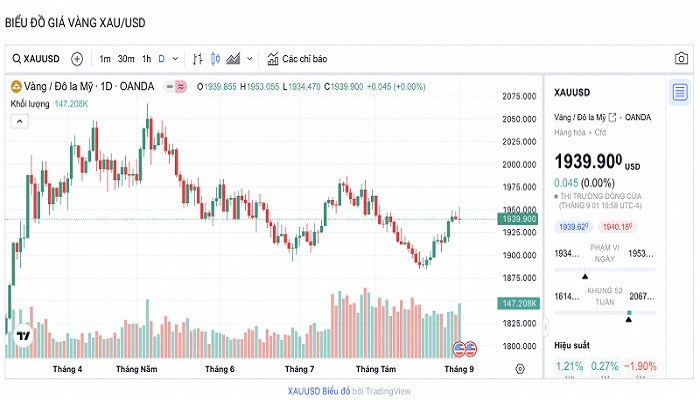Take a chart snapshot with camera icon

pyautogui.click(x=681, y=59)
